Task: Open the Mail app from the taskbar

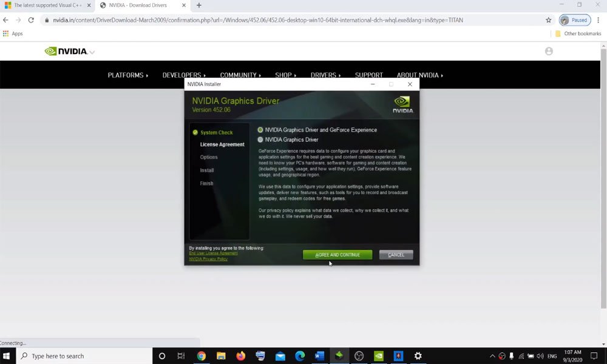Action: tap(280, 356)
